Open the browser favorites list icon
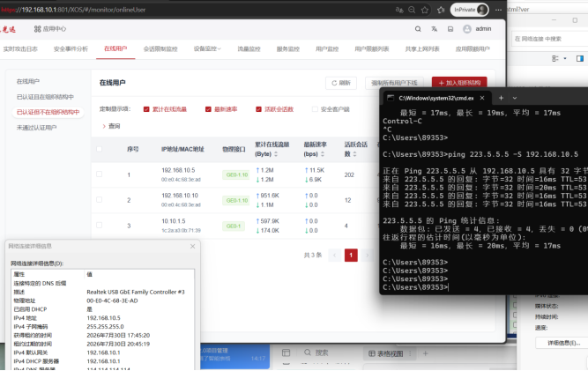 pos(441,10)
